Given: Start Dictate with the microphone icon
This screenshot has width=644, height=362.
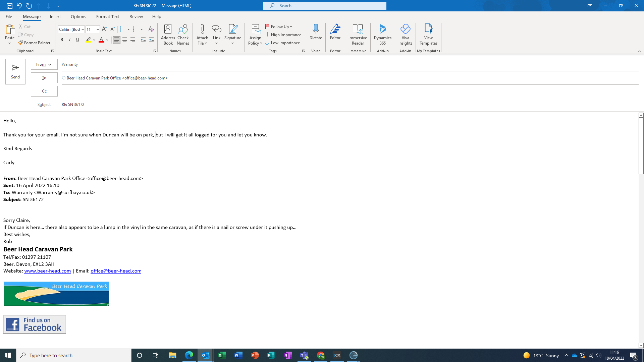Looking at the screenshot, I should point(316,30).
